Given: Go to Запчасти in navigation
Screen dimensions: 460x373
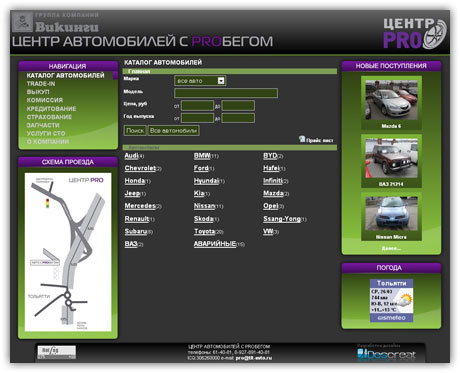Looking at the screenshot, I should 43,125.
